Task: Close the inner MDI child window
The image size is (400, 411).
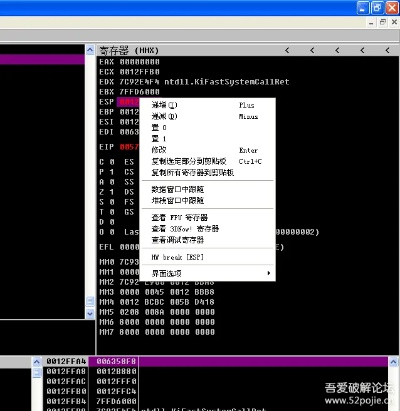Action: tap(394, 22)
